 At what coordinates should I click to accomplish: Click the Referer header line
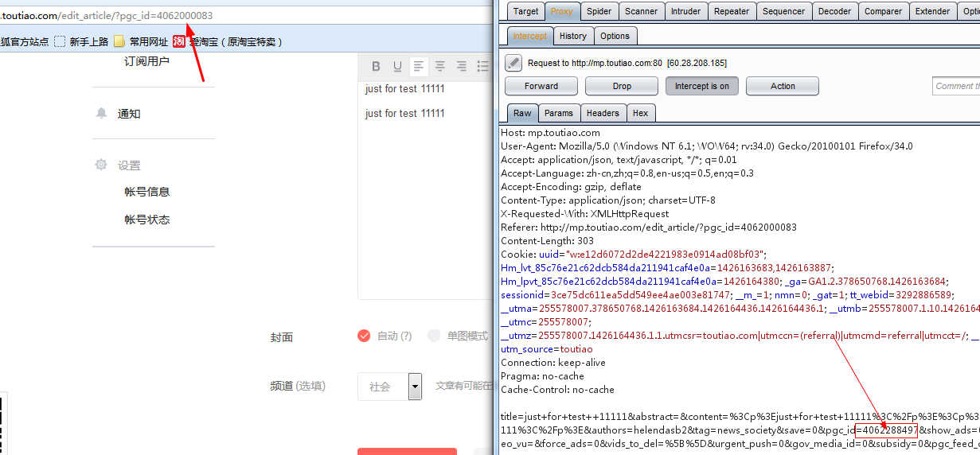[x=649, y=227]
